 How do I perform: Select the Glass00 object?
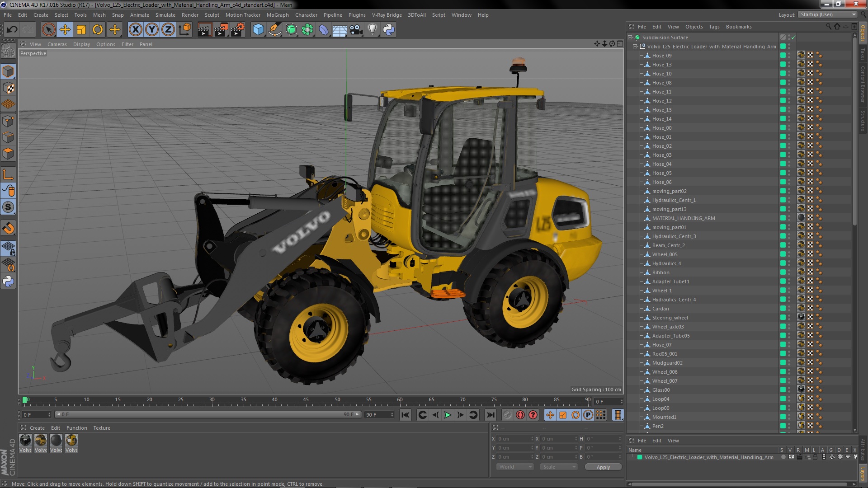tap(661, 390)
